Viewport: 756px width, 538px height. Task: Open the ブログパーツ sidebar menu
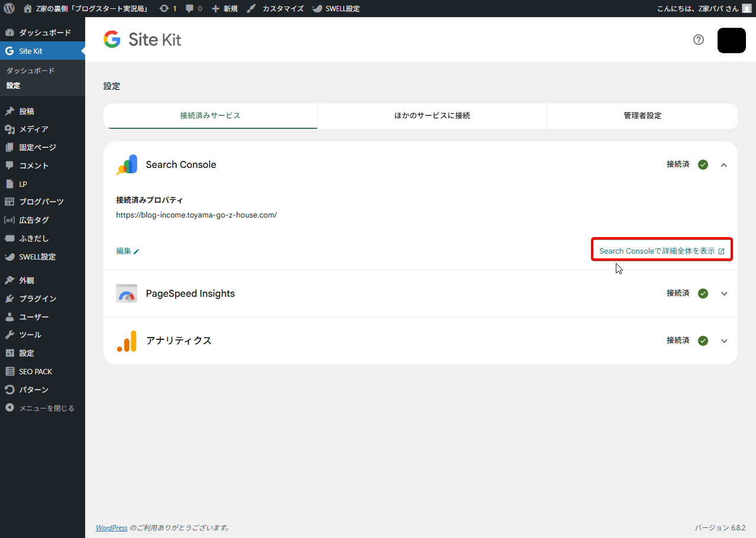pyautogui.click(x=43, y=202)
